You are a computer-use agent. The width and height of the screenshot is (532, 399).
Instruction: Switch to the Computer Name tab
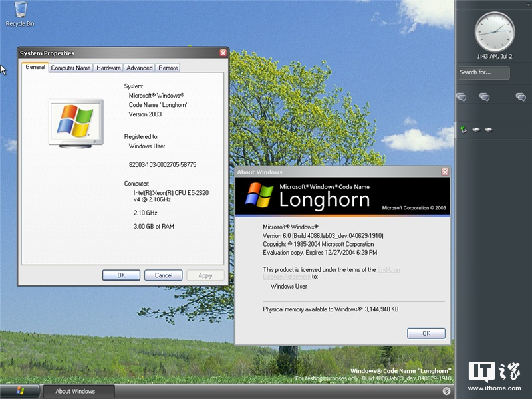[71, 68]
